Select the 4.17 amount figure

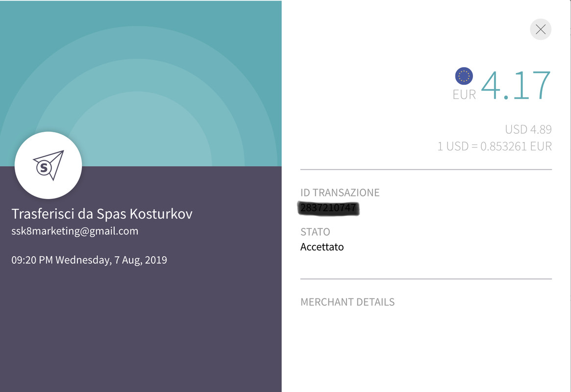point(516,86)
